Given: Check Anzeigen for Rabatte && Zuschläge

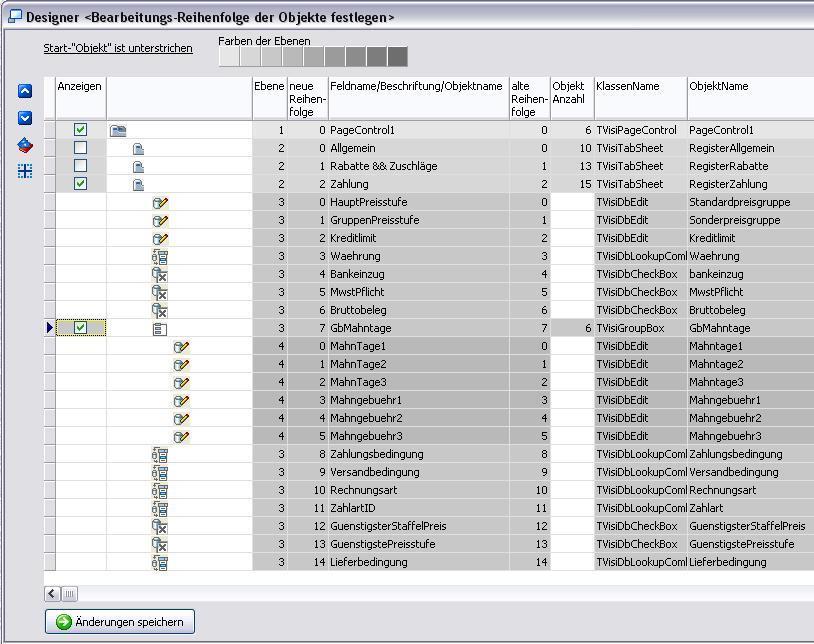Looking at the screenshot, I should (x=81, y=166).
